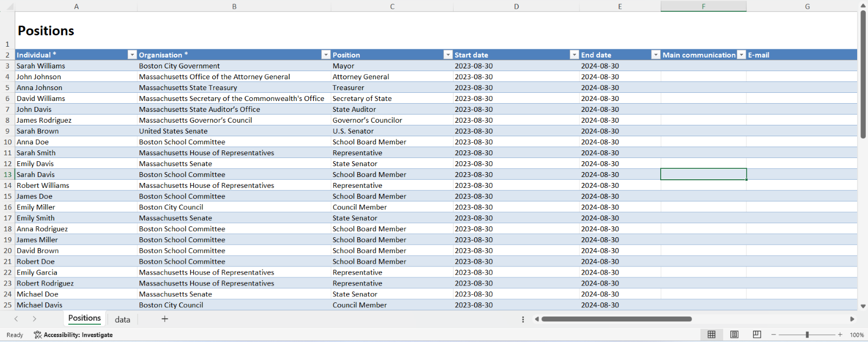Select cell with Boston City Government
This screenshot has width=868, height=342.
click(x=234, y=66)
